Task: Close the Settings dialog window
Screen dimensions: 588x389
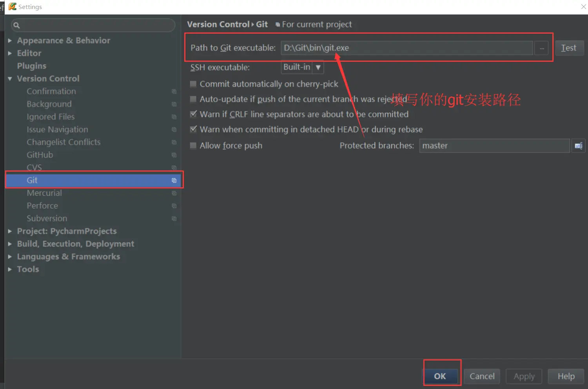Action: [583, 7]
